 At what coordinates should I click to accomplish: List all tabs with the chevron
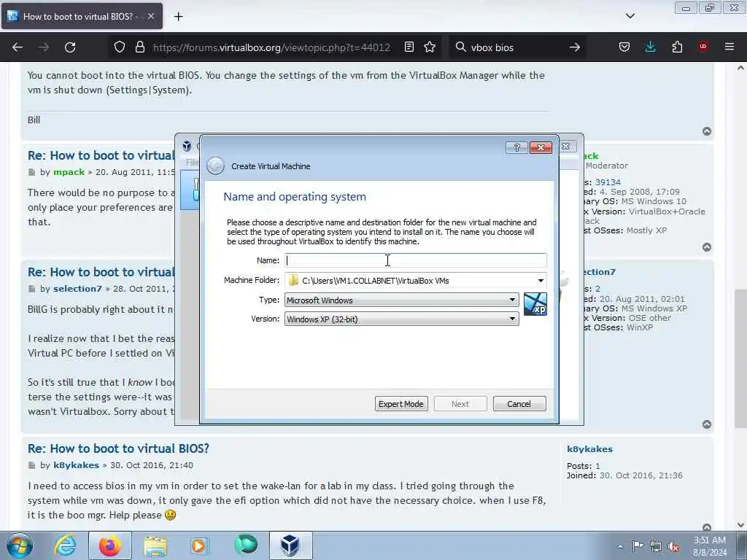(630, 16)
